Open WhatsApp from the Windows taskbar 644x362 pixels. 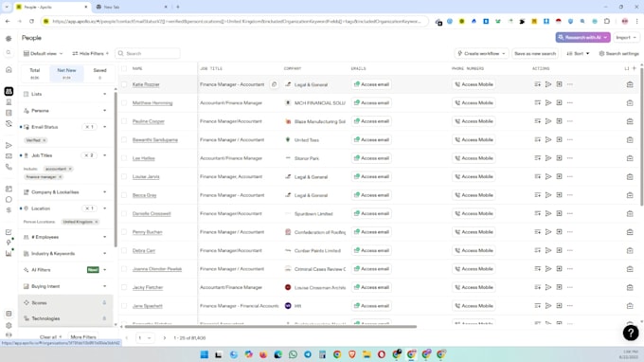pyautogui.click(x=293, y=354)
